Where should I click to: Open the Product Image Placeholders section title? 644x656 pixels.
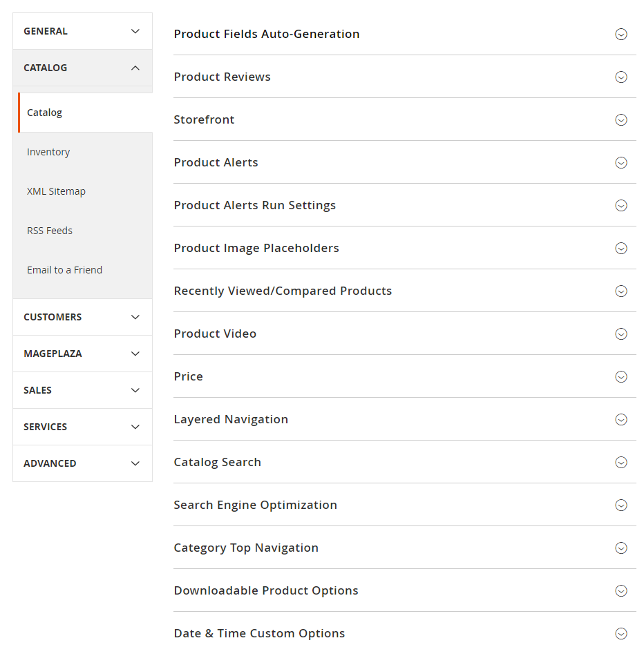point(256,248)
